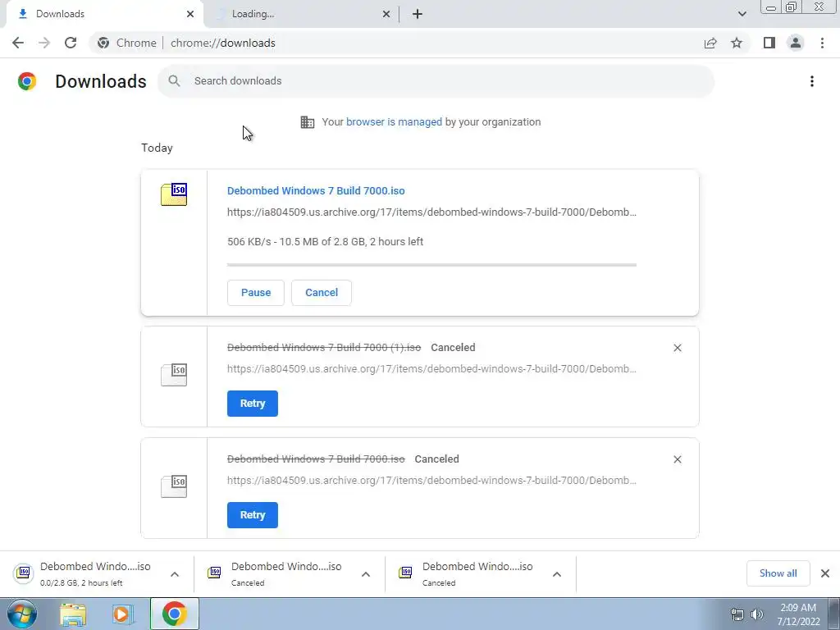This screenshot has height=630, width=840.
Task: Click the Show desktop strip beside the clock
Action: click(x=833, y=614)
